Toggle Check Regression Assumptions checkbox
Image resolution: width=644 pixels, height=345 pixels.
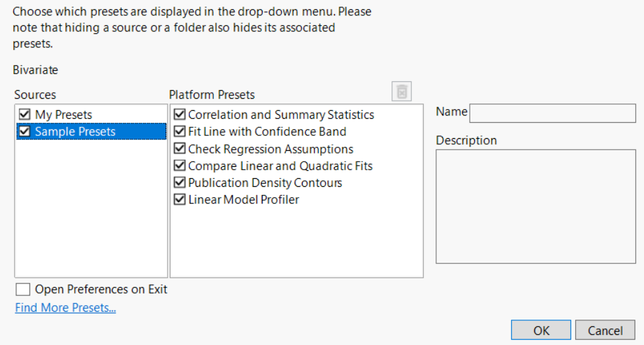point(180,149)
